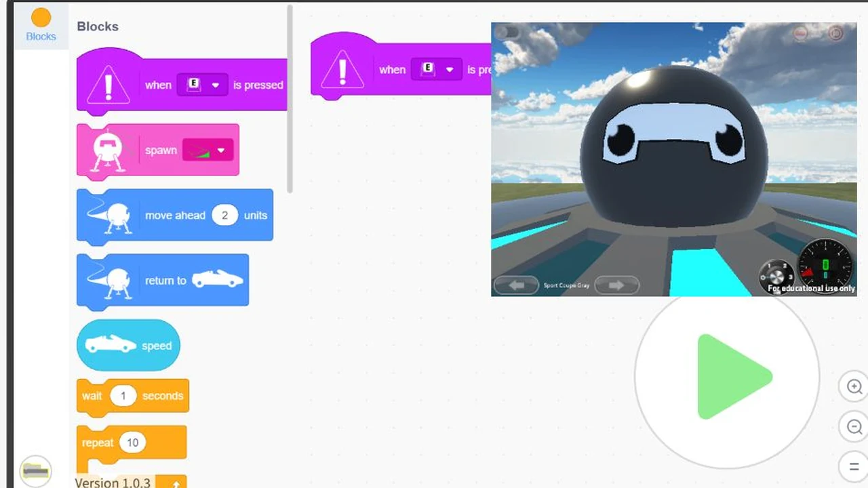Click the 'speed' label on the cyan block
868x488 pixels.
pyautogui.click(x=157, y=346)
